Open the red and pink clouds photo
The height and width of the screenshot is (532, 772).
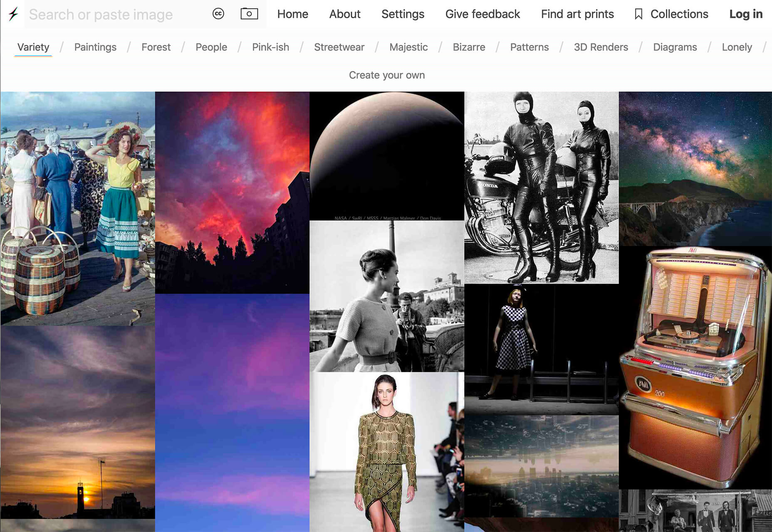232,192
